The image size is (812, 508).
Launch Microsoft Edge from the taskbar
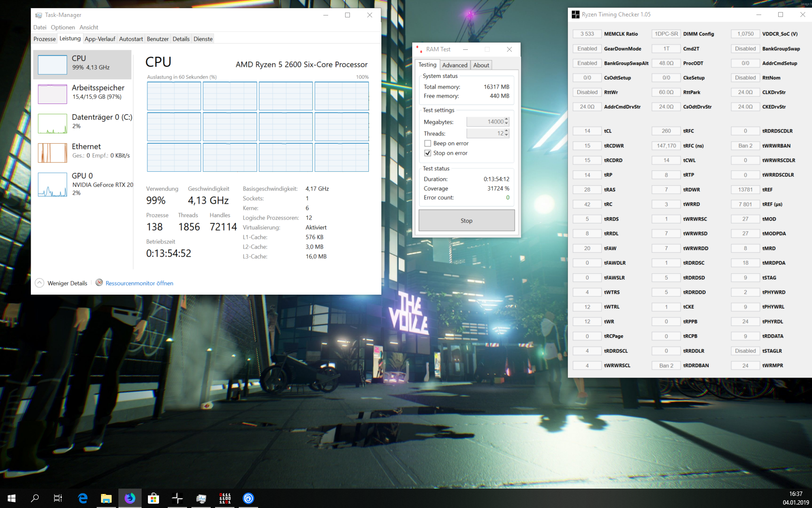point(83,498)
